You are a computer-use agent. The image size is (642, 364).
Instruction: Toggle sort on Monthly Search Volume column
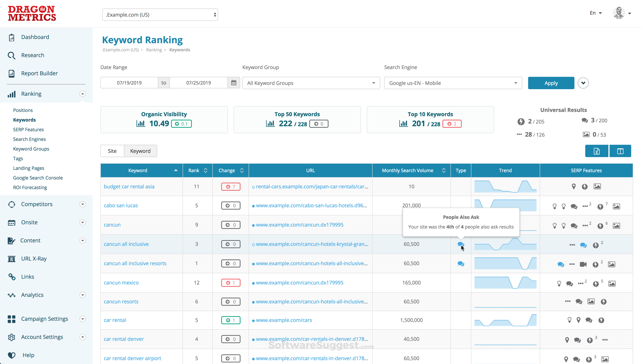click(x=444, y=170)
